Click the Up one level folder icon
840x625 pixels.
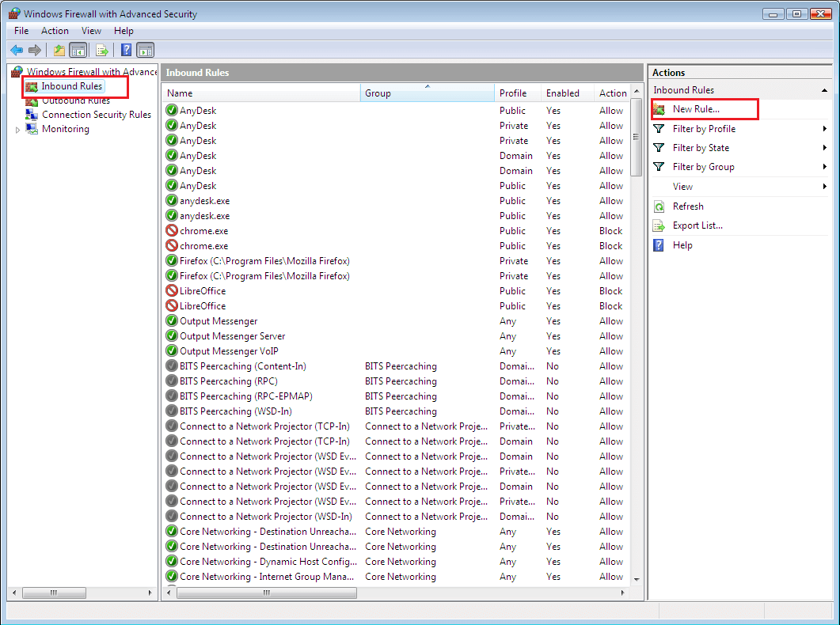59,51
